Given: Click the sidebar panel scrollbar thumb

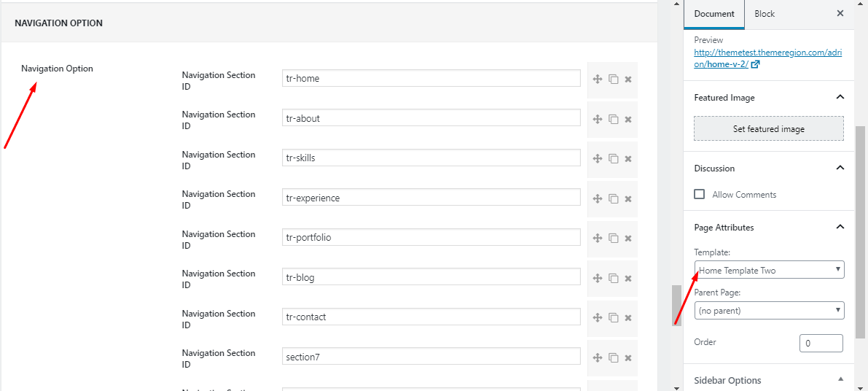Looking at the screenshot, I should (x=860, y=231).
